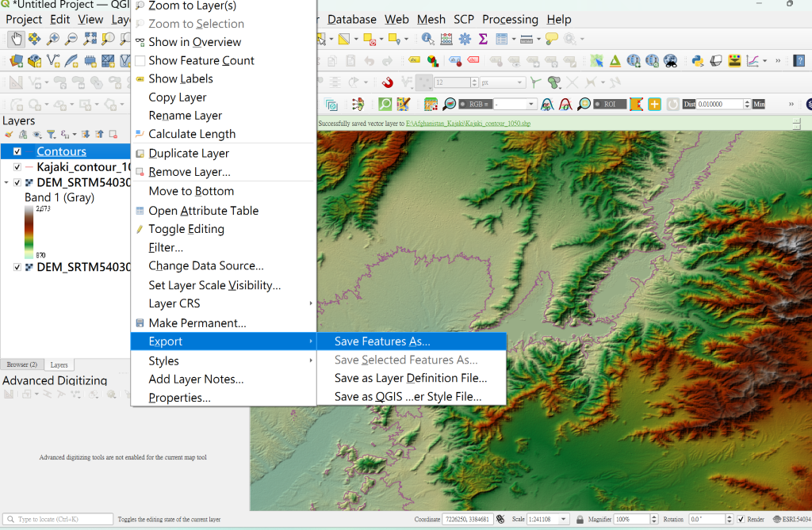The image size is (812, 530).
Task: Toggle the Render checkbox in status bar
Action: click(x=741, y=519)
